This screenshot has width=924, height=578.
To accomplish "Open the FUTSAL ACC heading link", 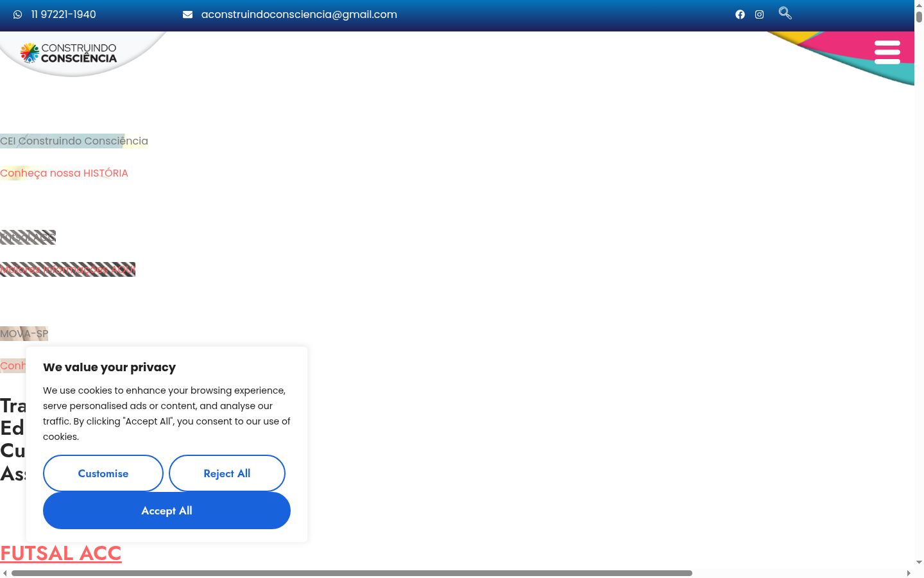I will click(61, 553).
